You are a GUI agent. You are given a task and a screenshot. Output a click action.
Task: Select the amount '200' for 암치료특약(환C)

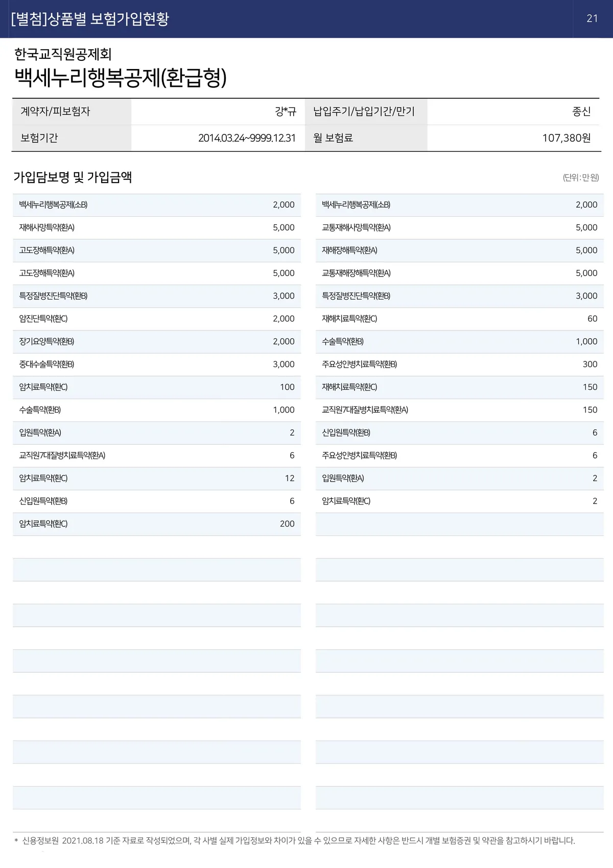(x=287, y=523)
